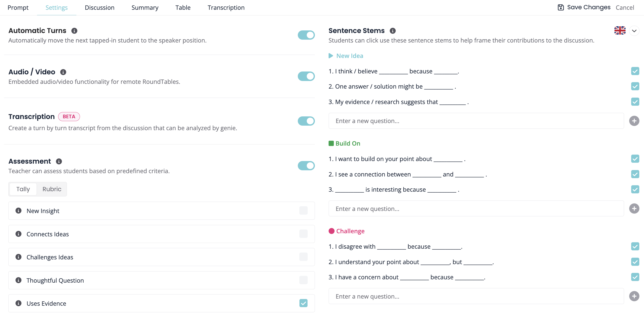Click the Sentence Stems info icon
The width and height of the screenshot is (644, 314).
pos(392,31)
